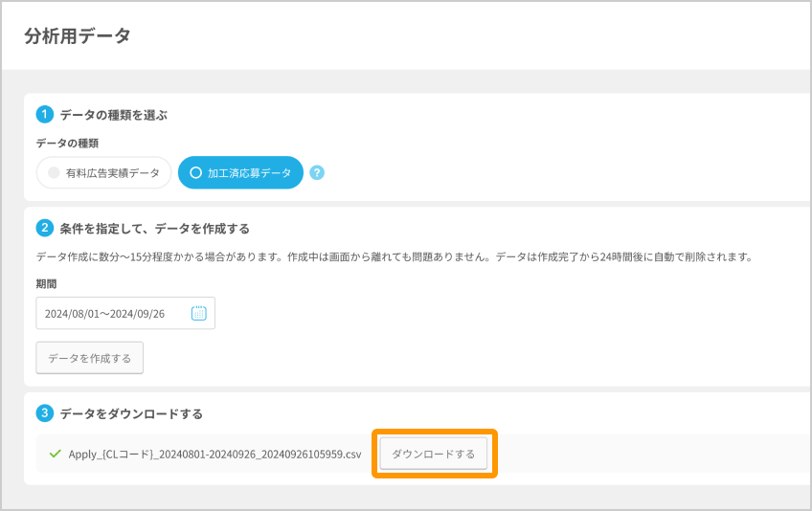Open the question mark help icon
Image resolution: width=812 pixels, height=511 pixels.
tap(317, 173)
